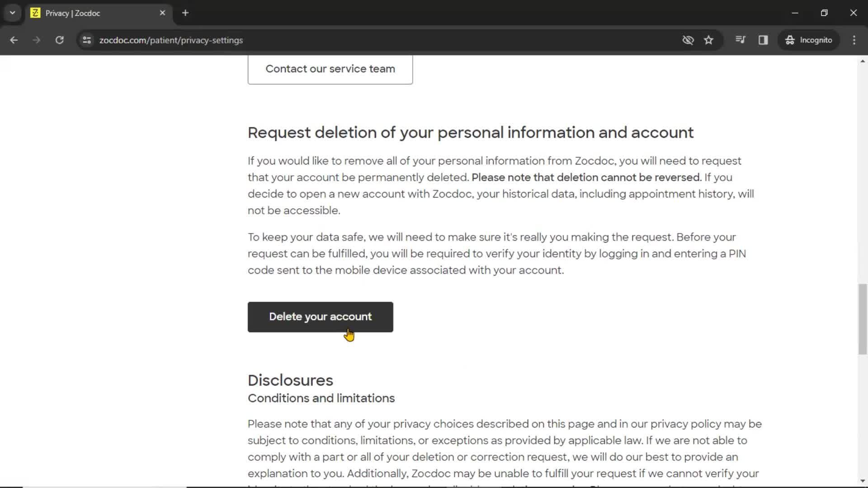The height and width of the screenshot is (488, 868).
Task: Click the hide eye icon in address bar
Action: coord(689,40)
